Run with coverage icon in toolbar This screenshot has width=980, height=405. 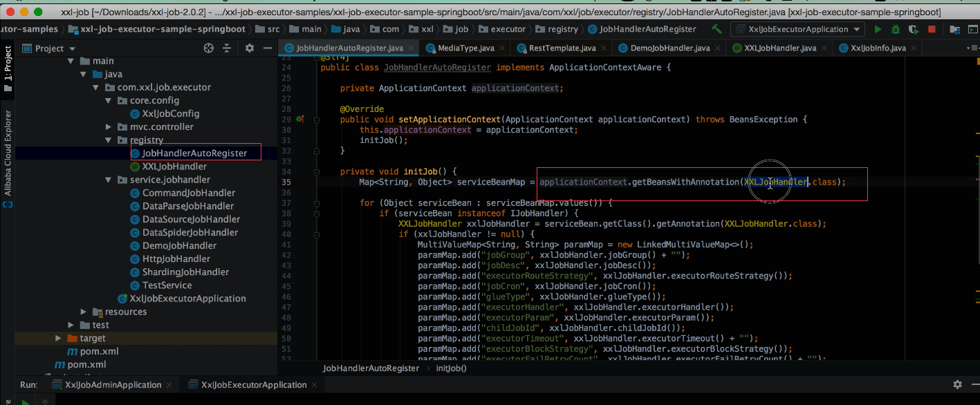(914, 30)
